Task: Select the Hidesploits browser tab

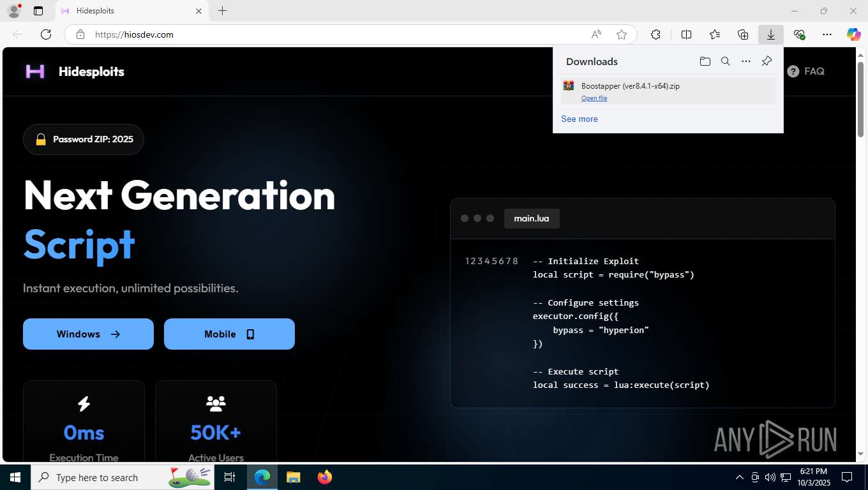Action: tap(132, 11)
